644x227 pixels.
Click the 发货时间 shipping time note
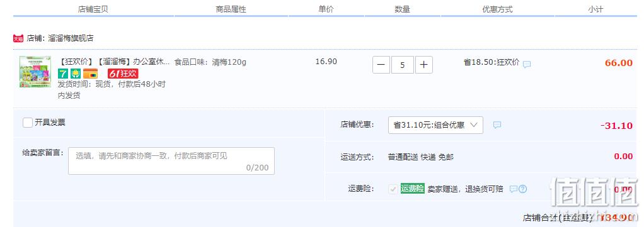[112, 90]
